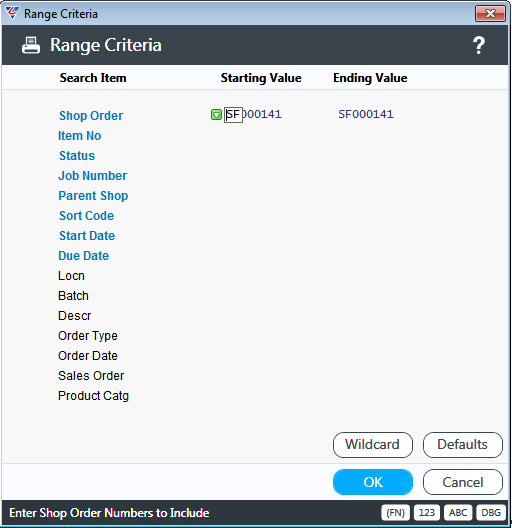Viewport: 512px width, 528px height.
Task: Toggle the 123 numeric mode indicator
Action: [427, 513]
